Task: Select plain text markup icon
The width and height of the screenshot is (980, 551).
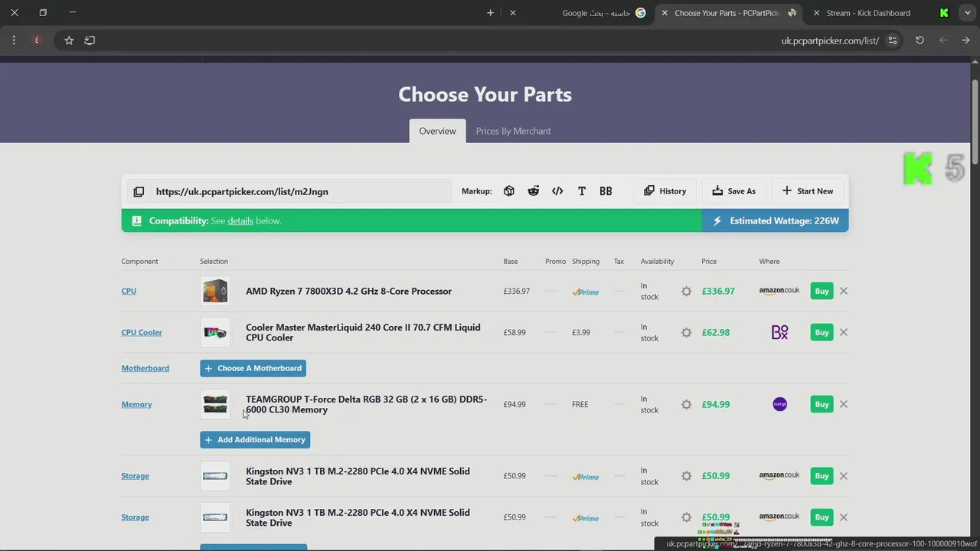Action: (x=582, y=191)
